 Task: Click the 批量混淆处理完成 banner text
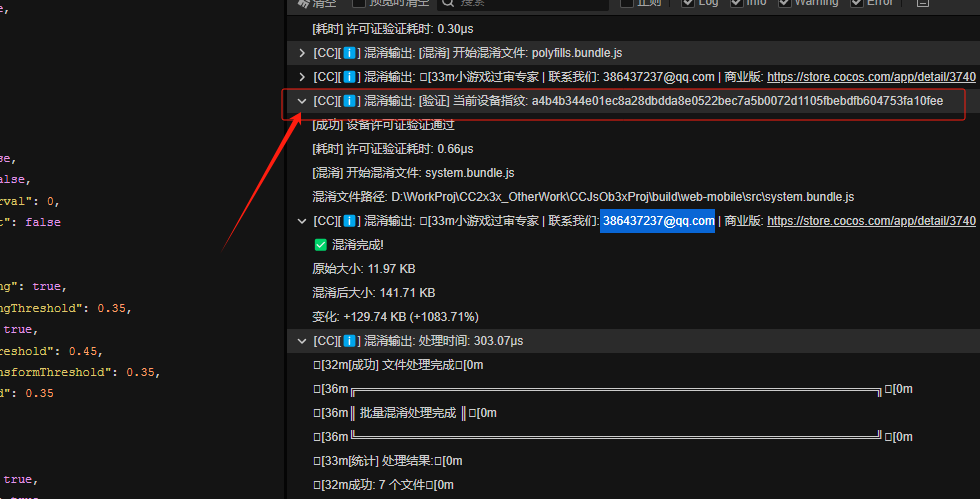pos(408,413)
